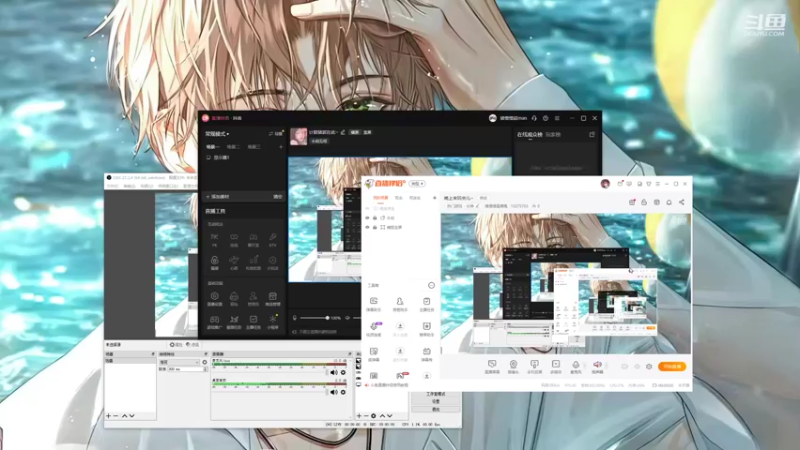
Task: Toggle eye on first source row in white window
Action: click(x=367, y=218)
